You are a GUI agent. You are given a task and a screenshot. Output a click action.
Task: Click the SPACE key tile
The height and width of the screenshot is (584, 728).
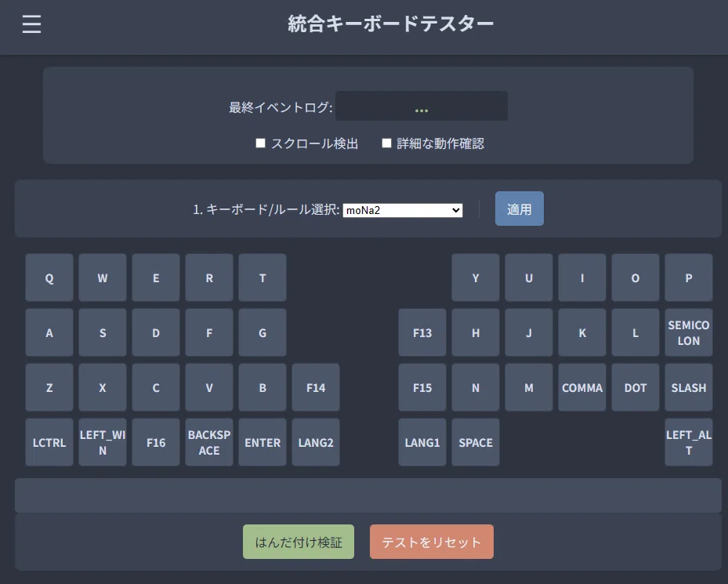476,442
